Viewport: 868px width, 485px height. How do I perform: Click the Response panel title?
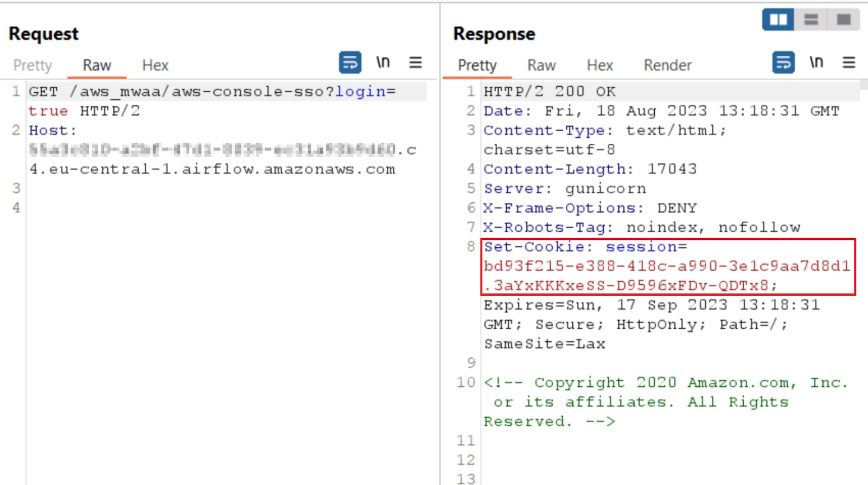pos(494,34)
